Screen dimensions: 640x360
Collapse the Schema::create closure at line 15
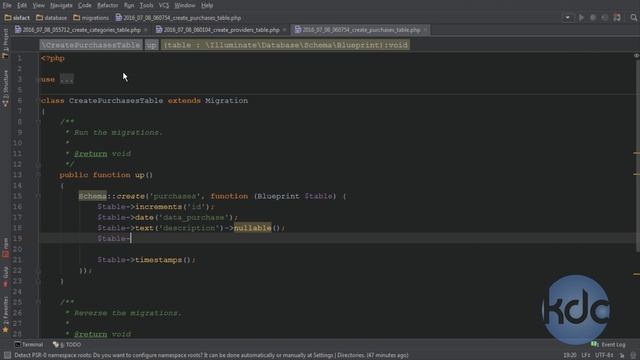(38, 196)
